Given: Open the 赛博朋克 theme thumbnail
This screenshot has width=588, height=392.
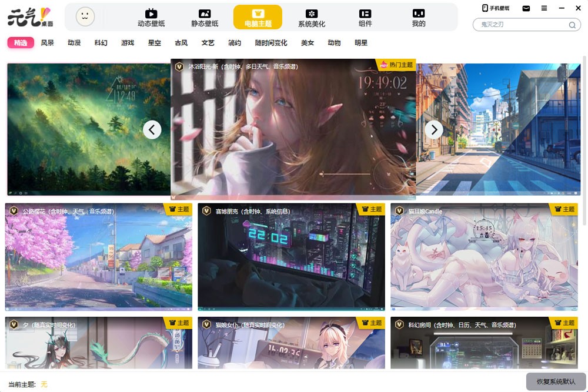Looking at the screenshot, I should coord(291,257).
